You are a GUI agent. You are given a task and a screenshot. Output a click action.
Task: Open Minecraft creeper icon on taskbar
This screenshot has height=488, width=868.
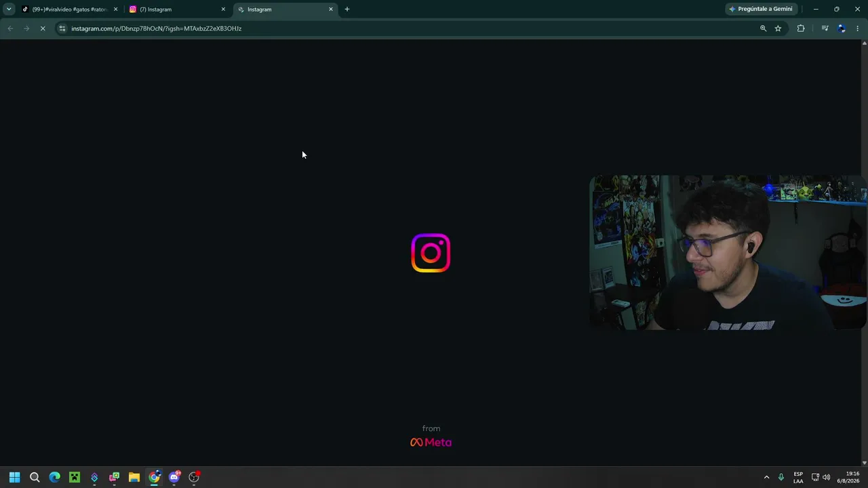[75, 477]
